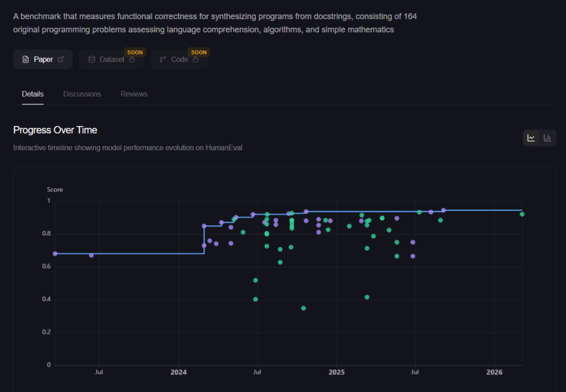The width and height of the screenshot is (566, 392).
Task: Click the lock icon beside Code
Action: point(195,60)
